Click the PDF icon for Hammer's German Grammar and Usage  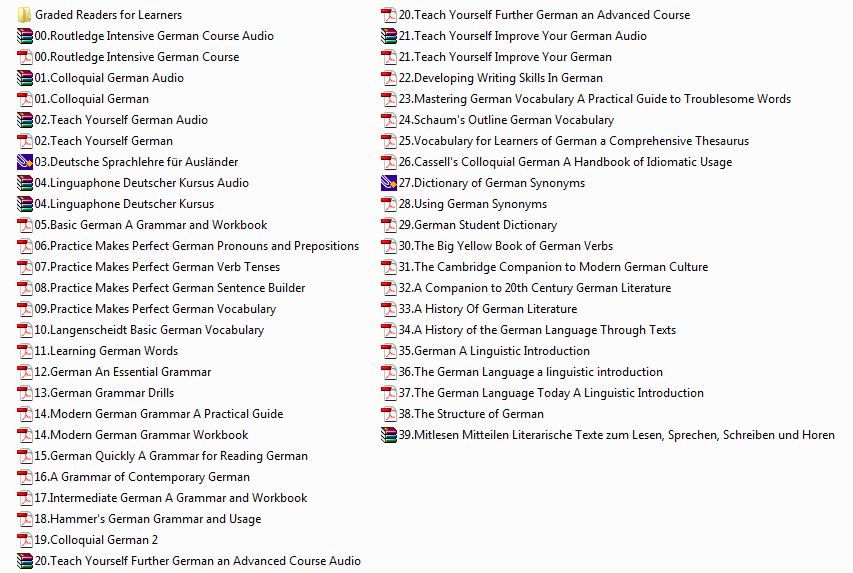25,519
